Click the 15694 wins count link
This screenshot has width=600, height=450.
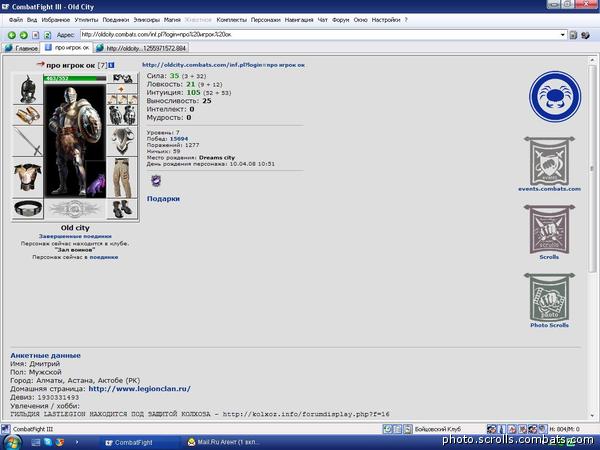(179, 139)
